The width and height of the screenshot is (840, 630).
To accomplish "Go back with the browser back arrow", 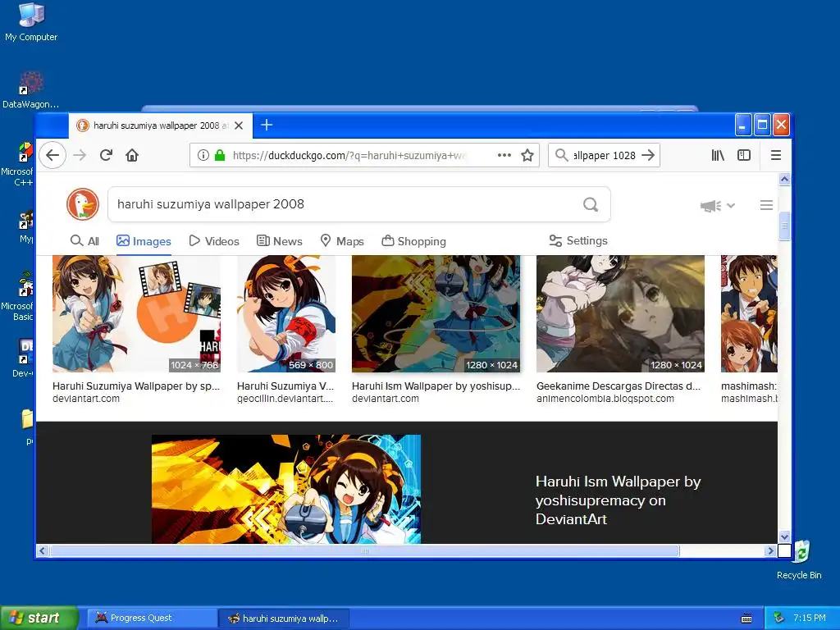I will pyautogui.click(x=52, y=155).
